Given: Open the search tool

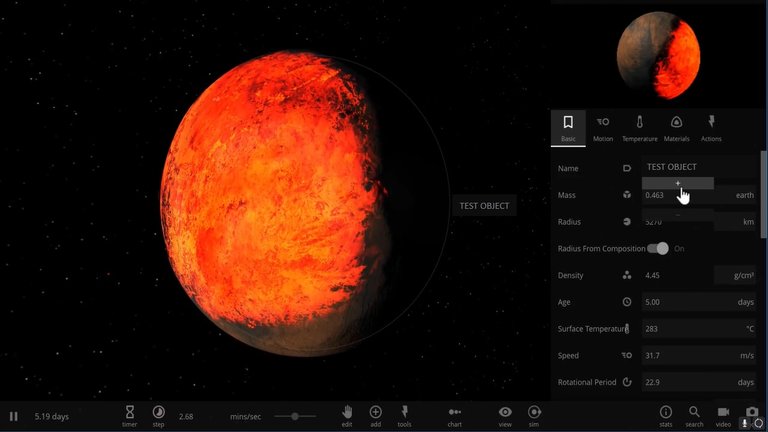Looking at the screenshot, I should coord(694,416).
